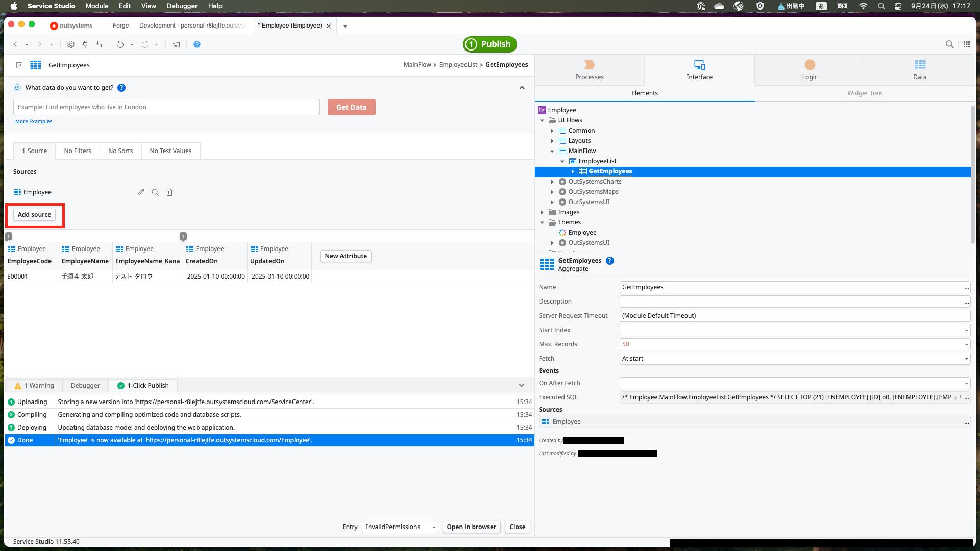Open the Entry screen dropdown
The image size is (980, 551).
400,527
